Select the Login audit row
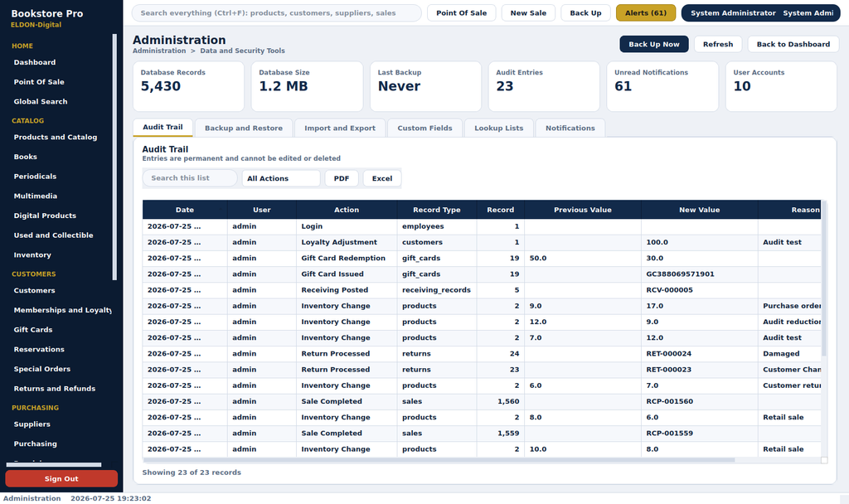Image resolution: width=849 pixels, height=504 pixels. click(482, 226)
